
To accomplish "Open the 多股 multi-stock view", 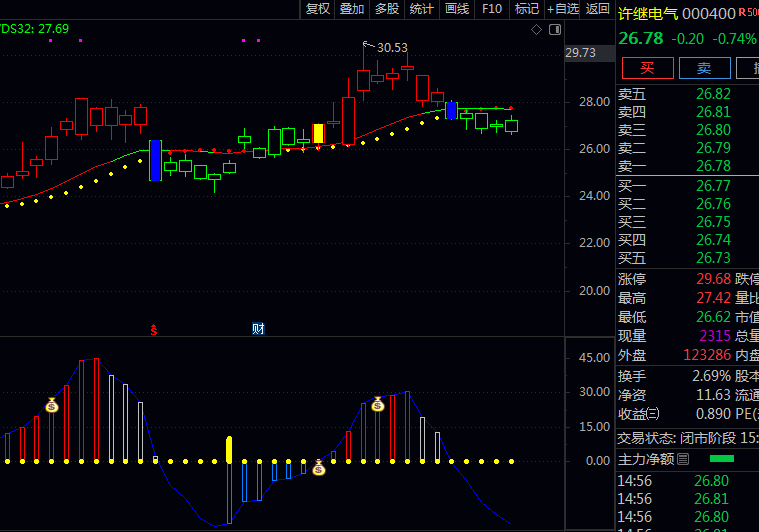I will (387, 9).
